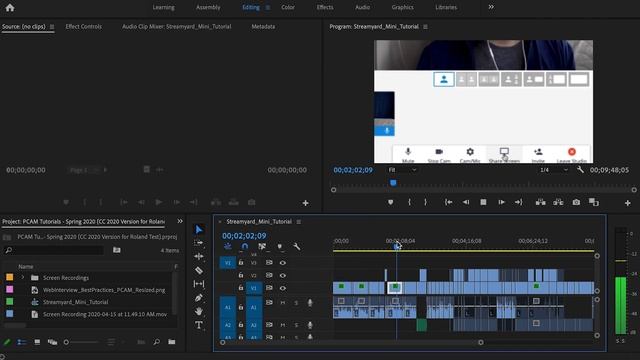Go to Out point in Program
Viewport: 640px width, 360px height.
518,202
